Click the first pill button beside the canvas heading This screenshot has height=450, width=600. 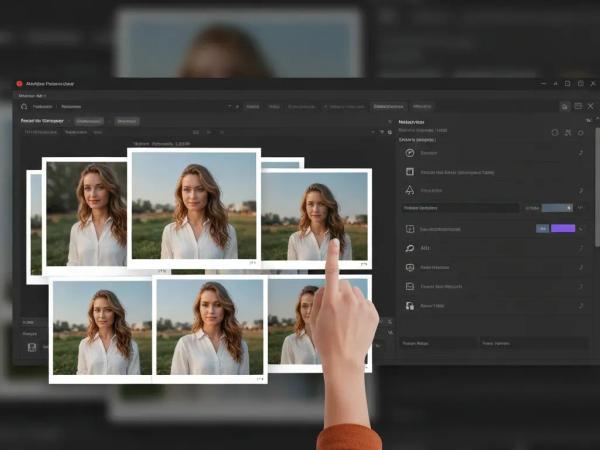tap(89, 121)
